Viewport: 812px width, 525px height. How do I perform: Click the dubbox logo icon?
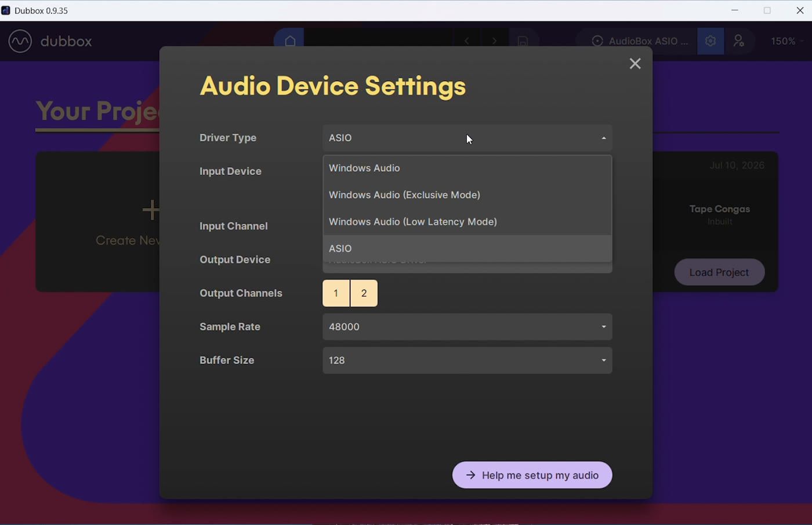point(20,41)
